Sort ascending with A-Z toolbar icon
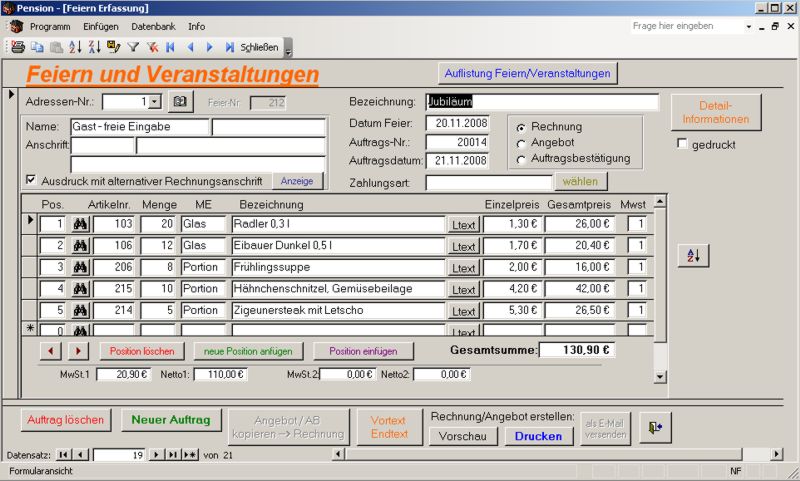800x481 pixels. [x=76, y=47]
